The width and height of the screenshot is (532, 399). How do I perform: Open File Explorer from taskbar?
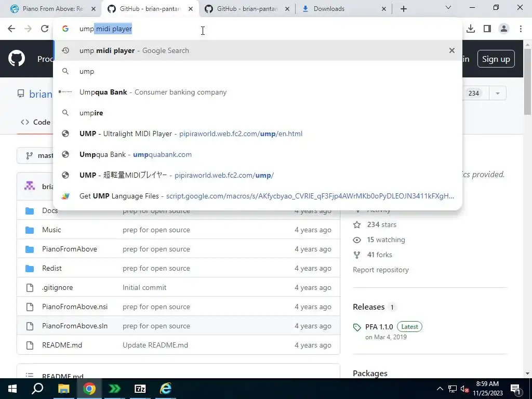point(63,389)
